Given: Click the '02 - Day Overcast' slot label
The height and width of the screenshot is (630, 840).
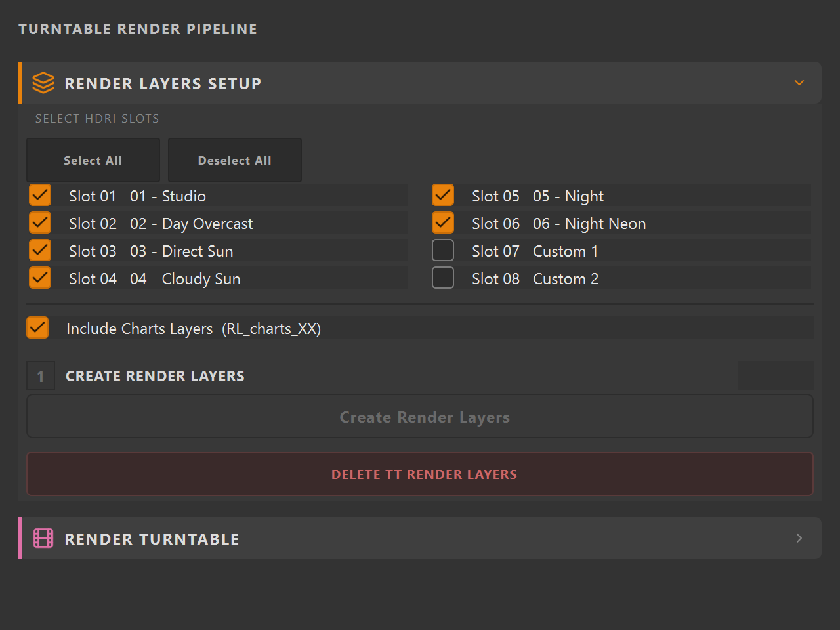Looking at the screenshot, I should (x=191, y=224).
